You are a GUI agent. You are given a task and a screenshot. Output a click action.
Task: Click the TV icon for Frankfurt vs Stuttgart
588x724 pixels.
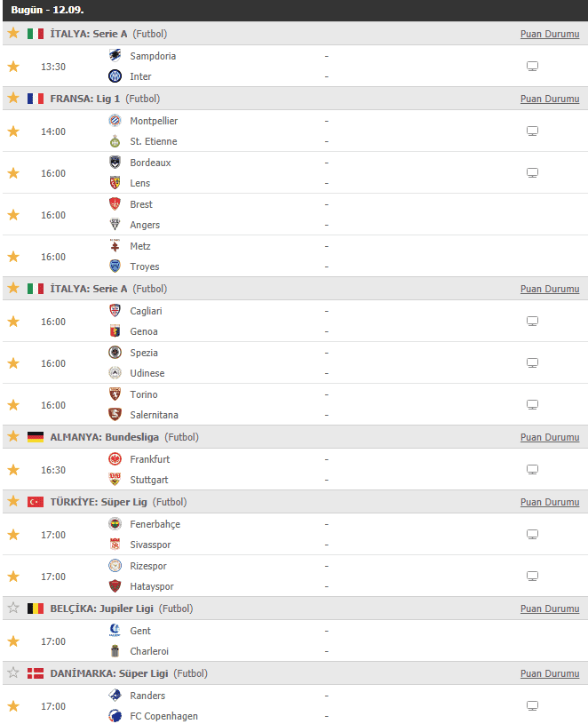coord(532,470)
